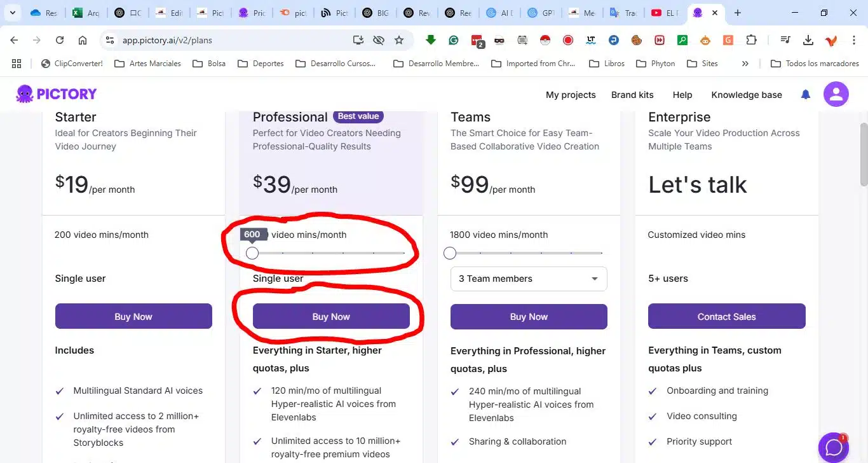The image size is (868, 463).
Task: Click the Professional video mins slider handle
Action: tap(252, 253)
